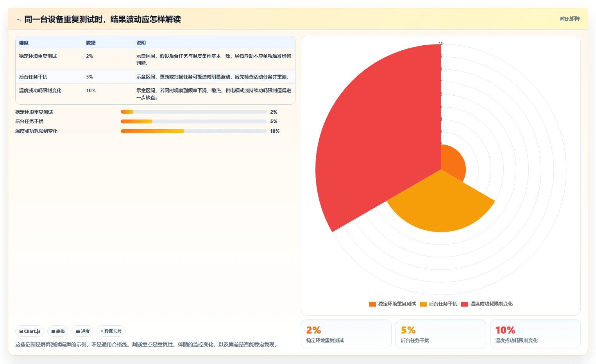Click the 温度或功耗限制变化 progress label

pyautogui.click(x=36, y=131)
